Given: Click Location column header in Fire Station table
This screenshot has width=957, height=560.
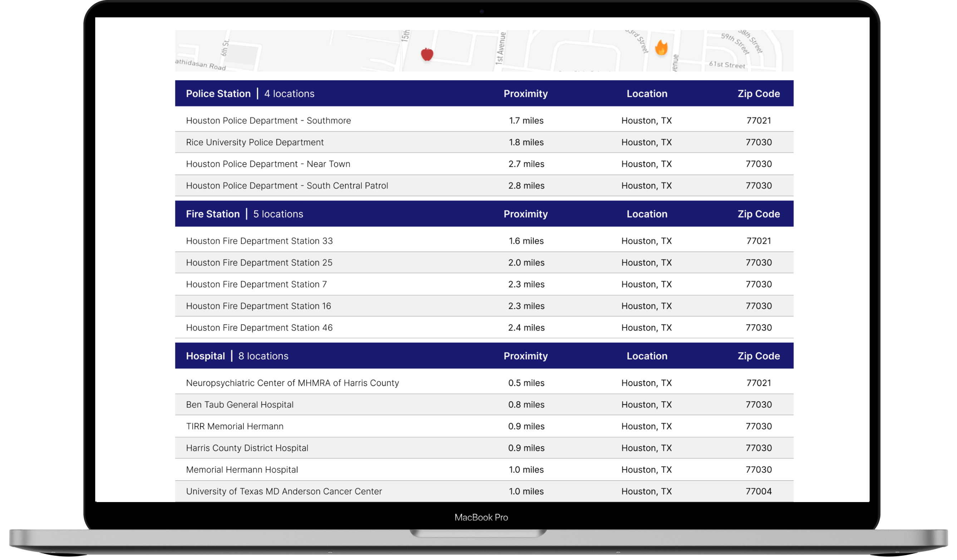Looking at the screenshot, I should 647,214.
